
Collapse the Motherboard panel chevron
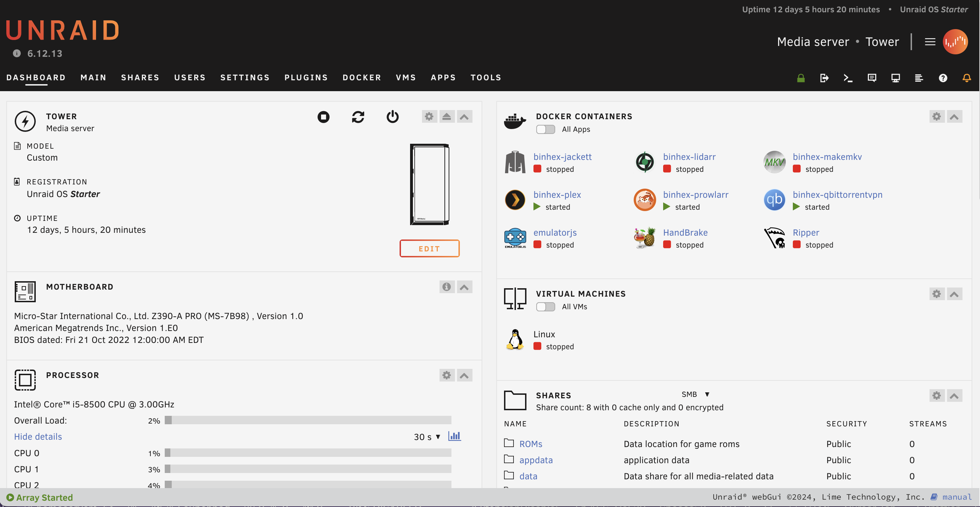tap(464, 286)
